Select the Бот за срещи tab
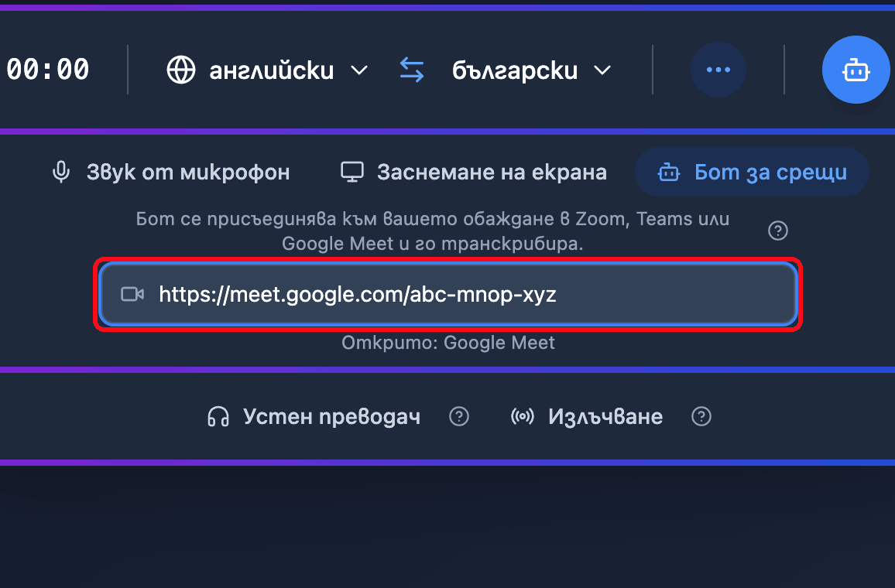The width and height of the screenshot is (895, 588). tap(752, 172)
